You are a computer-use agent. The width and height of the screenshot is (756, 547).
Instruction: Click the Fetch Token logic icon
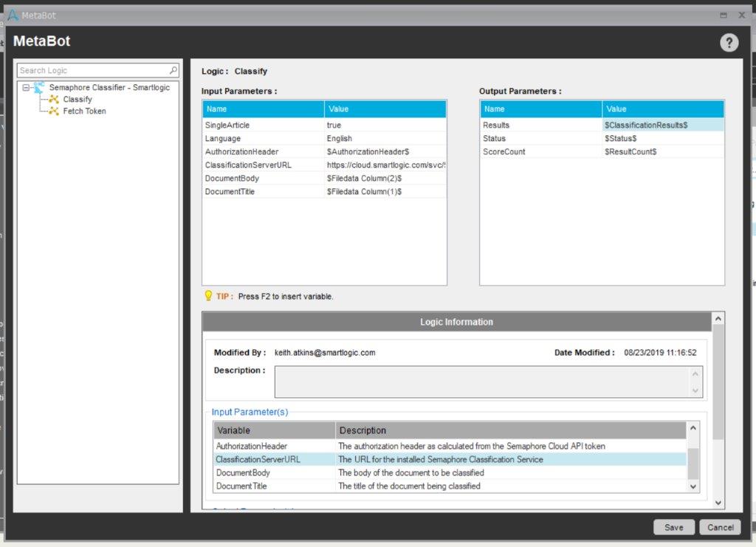[x=54, y=111]
